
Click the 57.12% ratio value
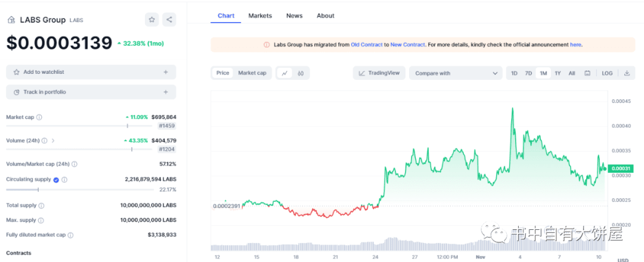168,164
